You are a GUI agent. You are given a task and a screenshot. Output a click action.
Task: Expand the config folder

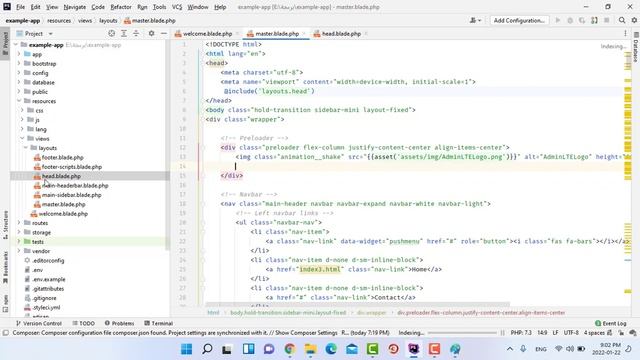19,73
